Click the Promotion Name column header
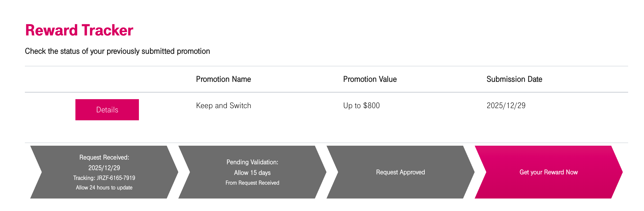644x211 pixels. 223,79
